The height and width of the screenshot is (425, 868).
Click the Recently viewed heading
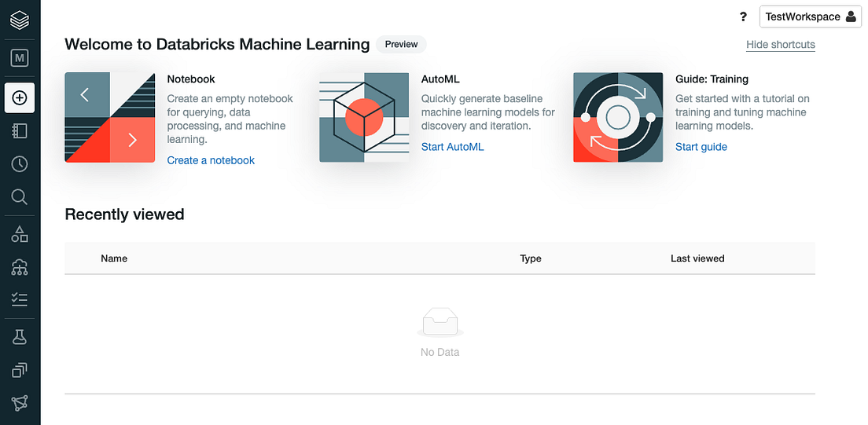pyautogui.click(x=124, y=214)
